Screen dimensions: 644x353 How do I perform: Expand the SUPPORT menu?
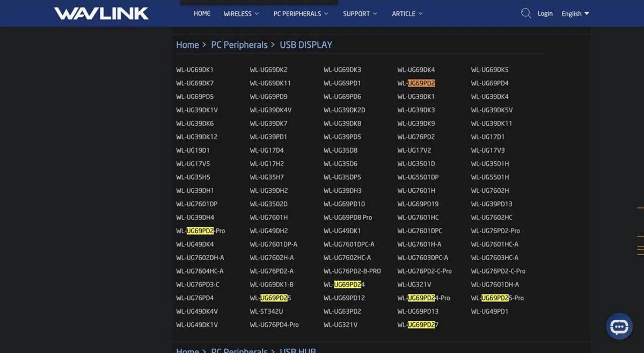(x=360, y=13)
